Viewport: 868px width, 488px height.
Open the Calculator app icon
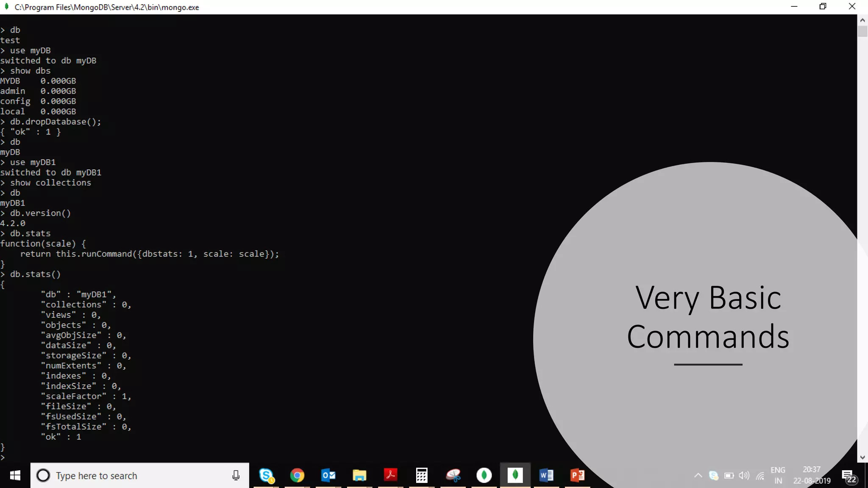pos(422,475)
